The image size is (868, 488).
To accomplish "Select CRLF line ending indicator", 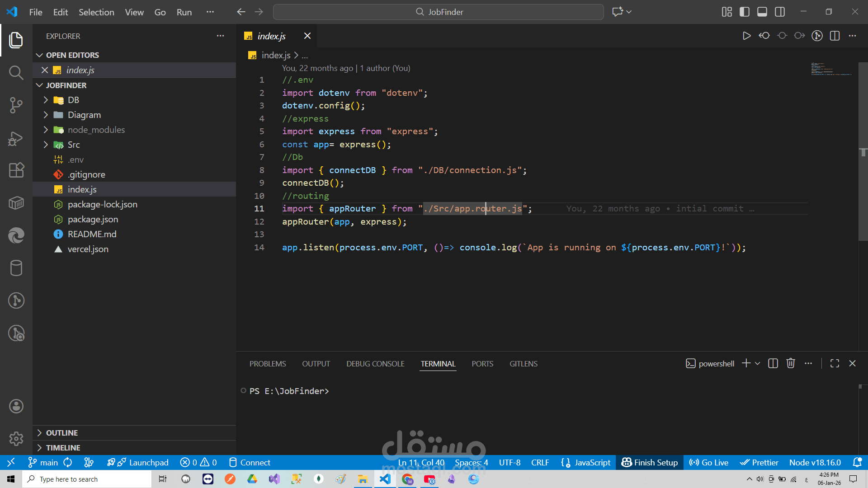I will [x=540, y=462].
